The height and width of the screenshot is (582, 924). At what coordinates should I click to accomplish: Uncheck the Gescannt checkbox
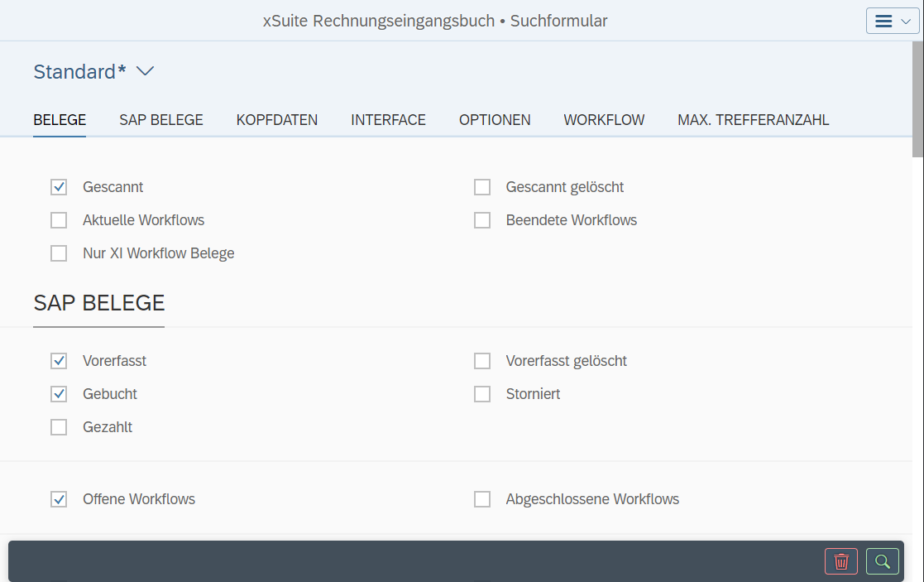pyautogui.click(x=58, y=186)
